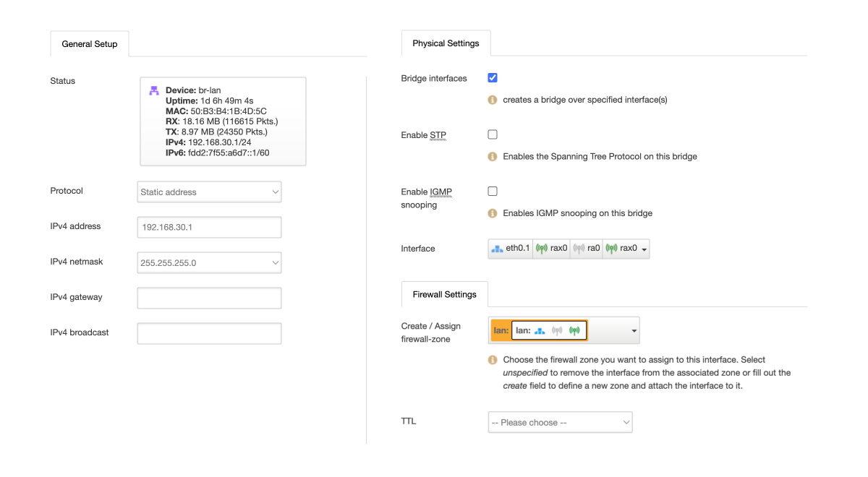868x477 pixels.
Task: Open the Protocol dropdown
Action: 208,192
